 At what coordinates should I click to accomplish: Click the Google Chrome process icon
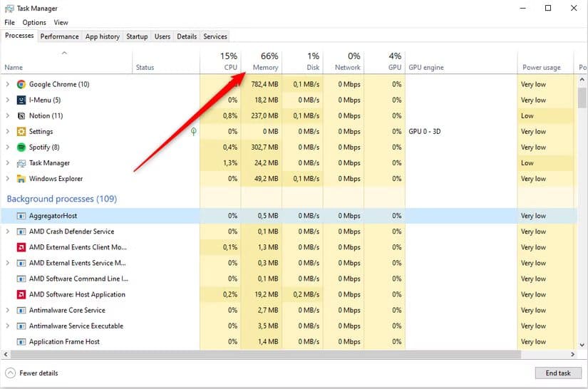pos(21,84)
